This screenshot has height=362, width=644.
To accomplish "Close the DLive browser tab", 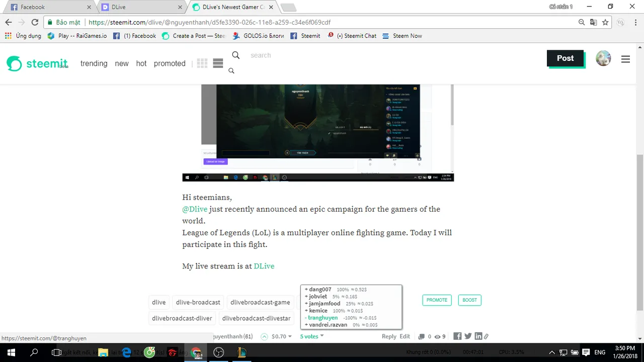I will click(180, 7).
